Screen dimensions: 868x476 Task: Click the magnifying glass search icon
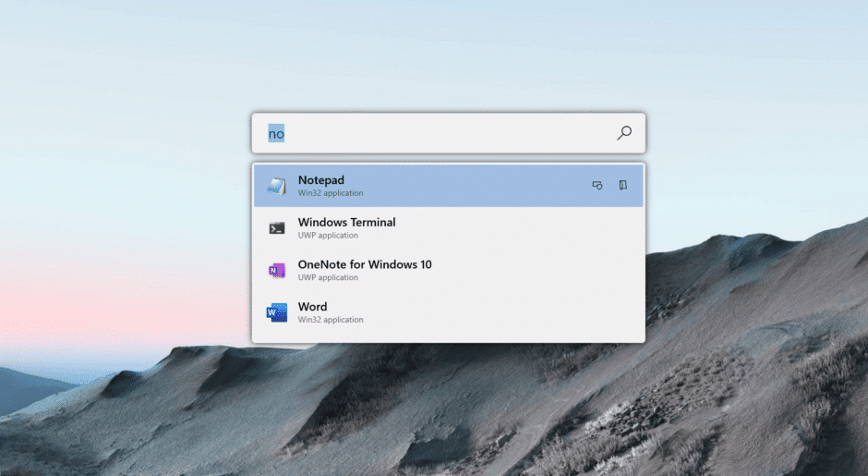pos(624,133)
